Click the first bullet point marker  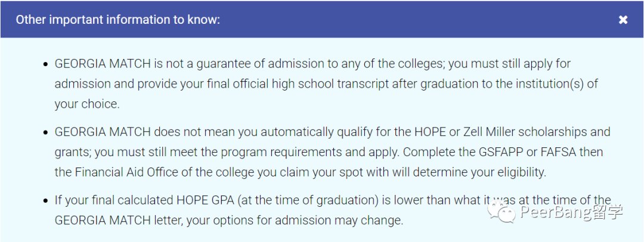click(45, 65)
